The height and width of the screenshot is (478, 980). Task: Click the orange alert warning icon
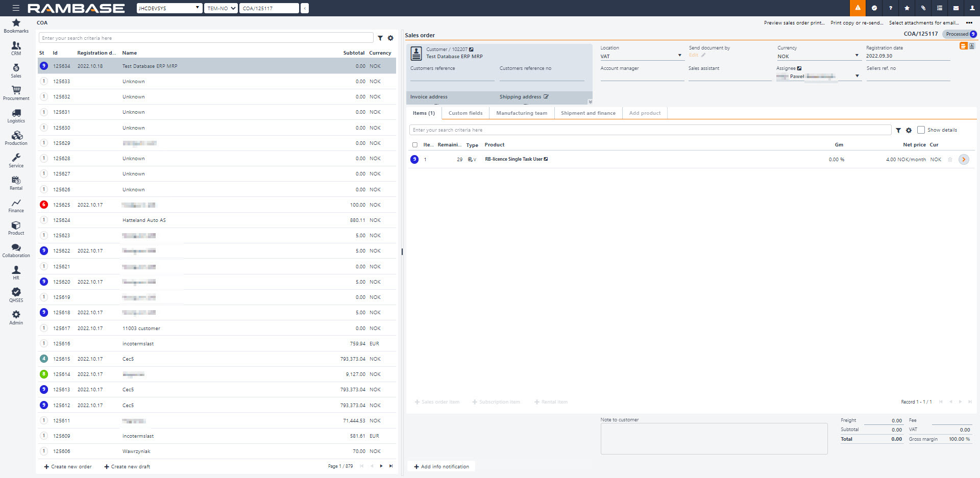[857, 8]
